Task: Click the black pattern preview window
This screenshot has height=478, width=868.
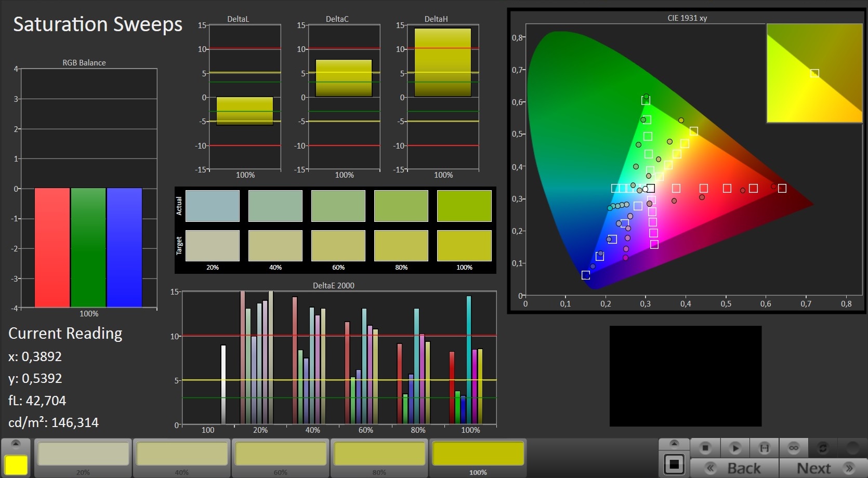Action: pos(686,376)
